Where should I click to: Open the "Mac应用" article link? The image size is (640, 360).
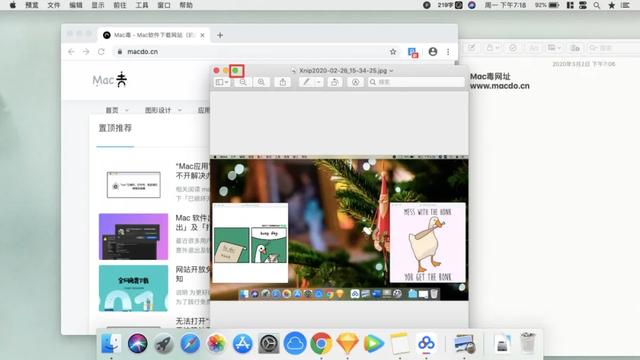[193, 171]
